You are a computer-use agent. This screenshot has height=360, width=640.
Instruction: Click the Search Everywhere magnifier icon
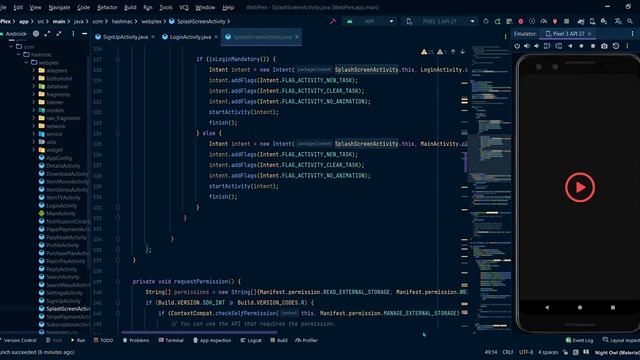pos(630,21)
